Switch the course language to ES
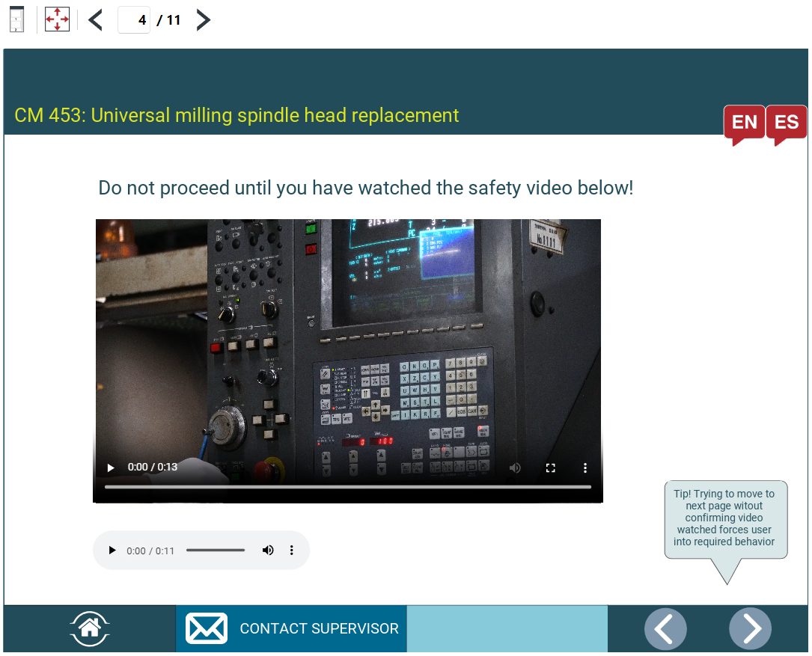Image resolution: width=812 pixels, height=656 pixels. tap(786, 122)
